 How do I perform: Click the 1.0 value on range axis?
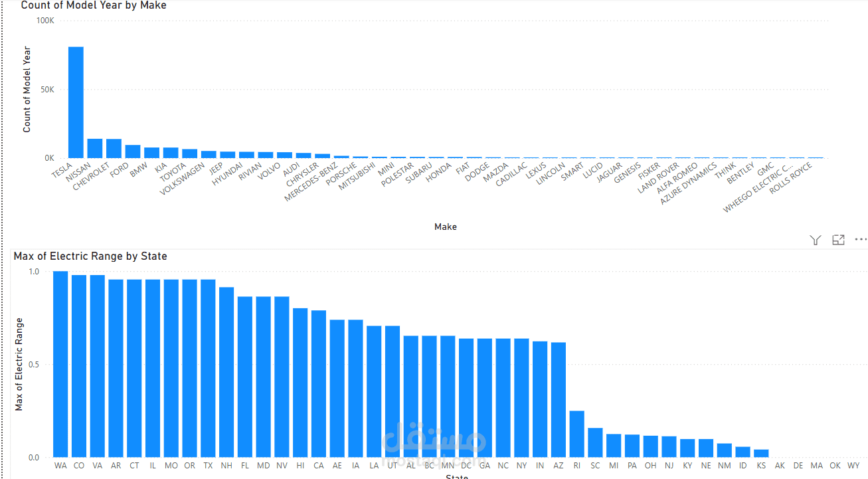[35, 272]
